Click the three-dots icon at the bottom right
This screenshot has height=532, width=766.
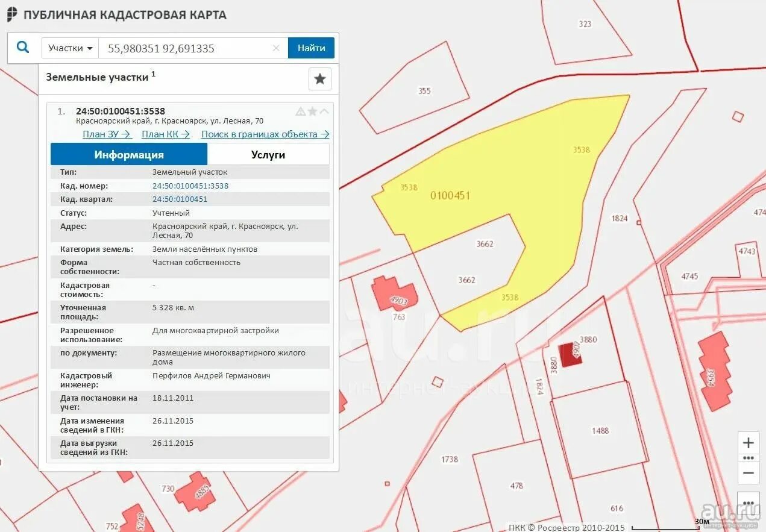[x=748, y=502]
